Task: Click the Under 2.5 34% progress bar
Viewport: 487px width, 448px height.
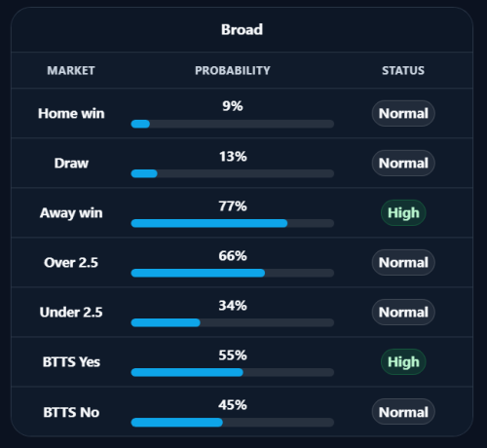Action: point(233,322)
